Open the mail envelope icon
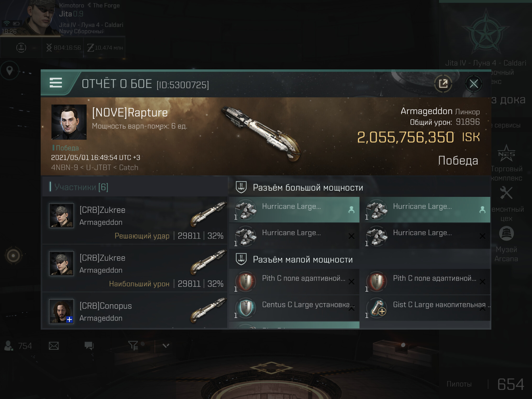The image size is (532, 399). coord(54,346)
